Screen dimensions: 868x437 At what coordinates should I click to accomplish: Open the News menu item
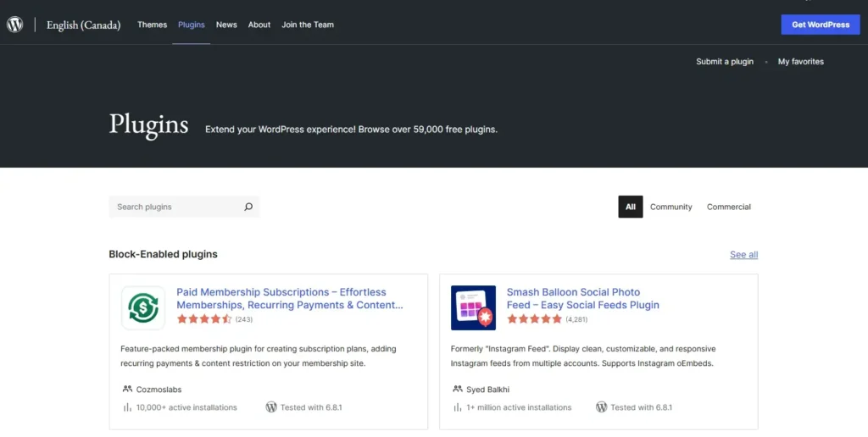point(226,25)
